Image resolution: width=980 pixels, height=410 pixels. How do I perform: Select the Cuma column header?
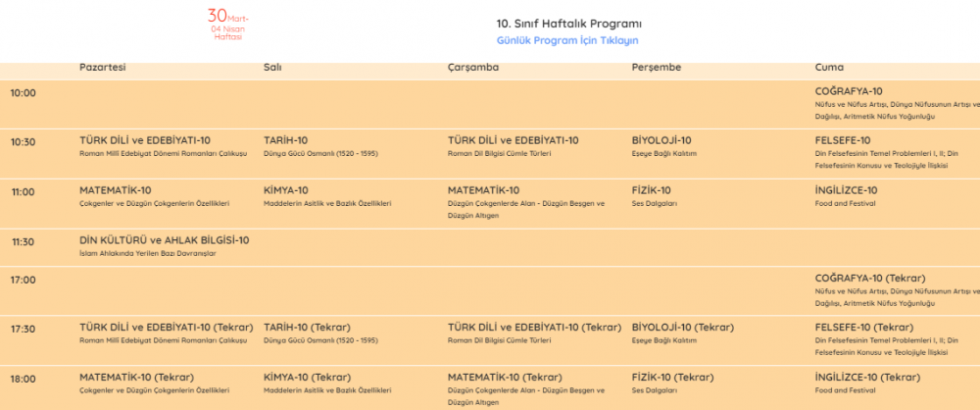[x=829, y=68]
